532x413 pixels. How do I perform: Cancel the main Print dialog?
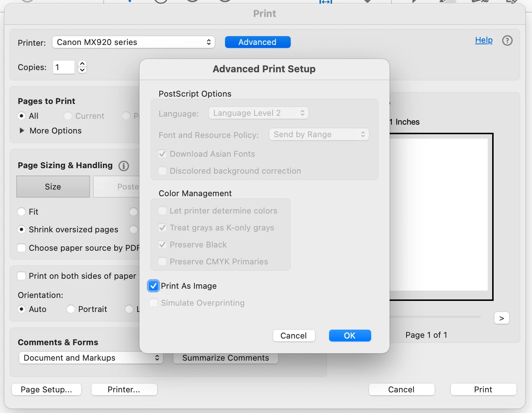click(x=401, y=389)
